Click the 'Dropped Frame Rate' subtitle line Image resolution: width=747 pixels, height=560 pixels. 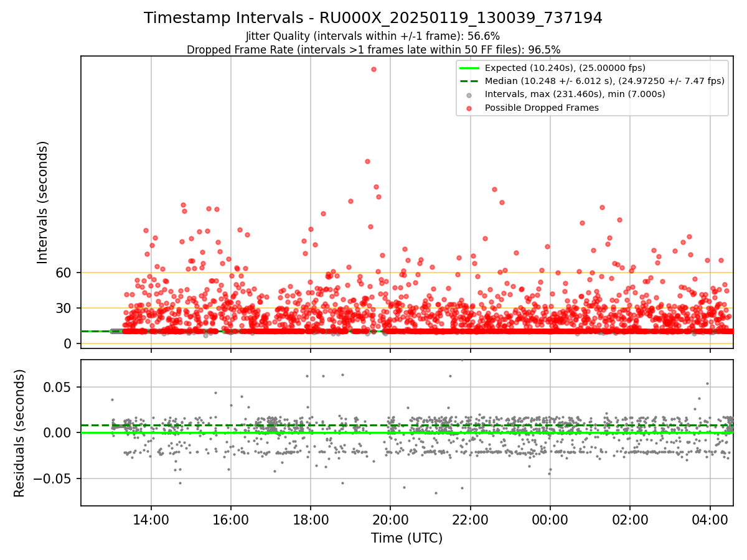(x=374, y=49)
